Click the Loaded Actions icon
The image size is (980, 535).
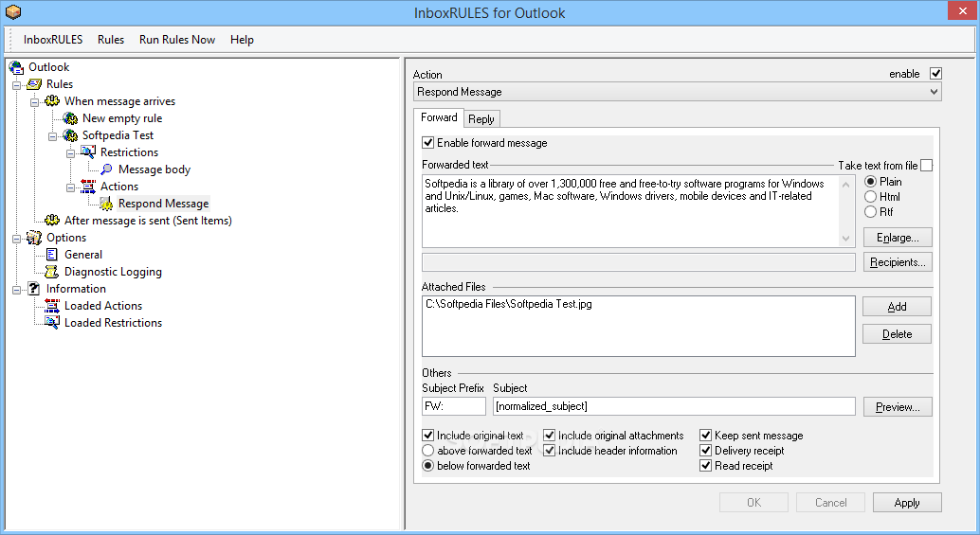[52, 305]
